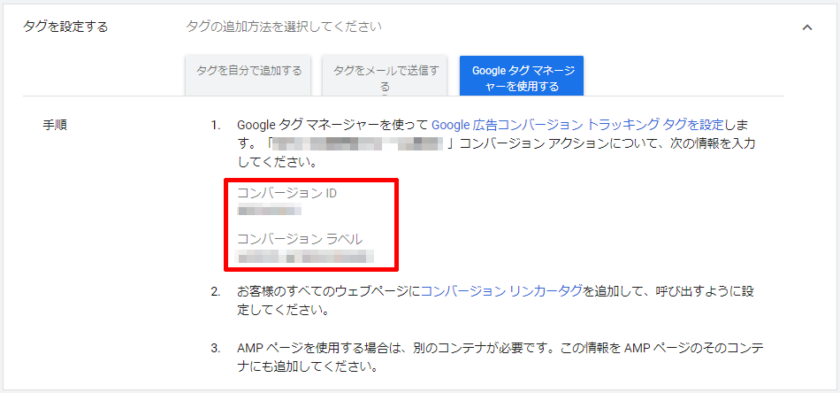
Task: Select the Google タグ マネージャーを使用する tab
Action: click(x=521, y=75)
